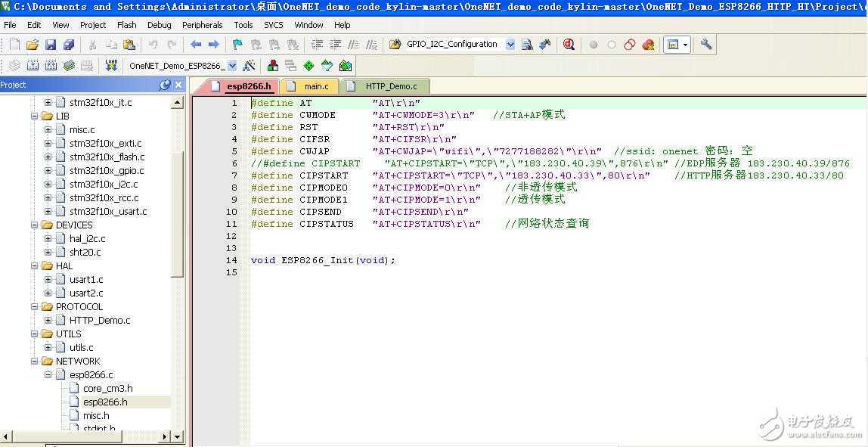The height and width of the screenshot is (447, 868).
Task: Save the current file via floppy icon
Action: 51,45
